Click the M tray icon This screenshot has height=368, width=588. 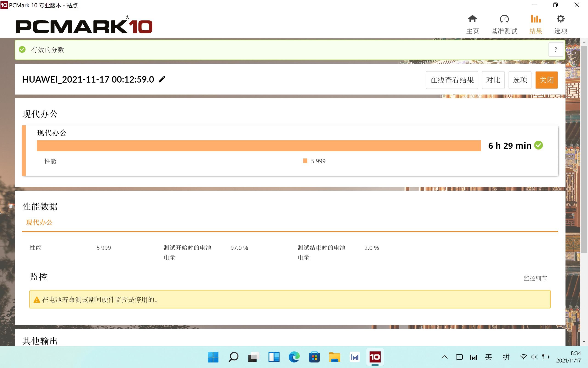pos(474,357)
